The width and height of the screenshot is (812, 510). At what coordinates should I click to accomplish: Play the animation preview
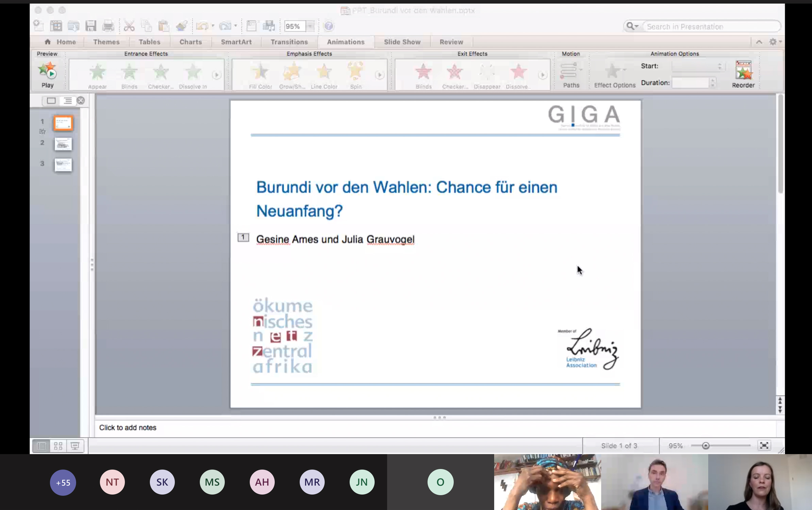[x=48, y=73]
